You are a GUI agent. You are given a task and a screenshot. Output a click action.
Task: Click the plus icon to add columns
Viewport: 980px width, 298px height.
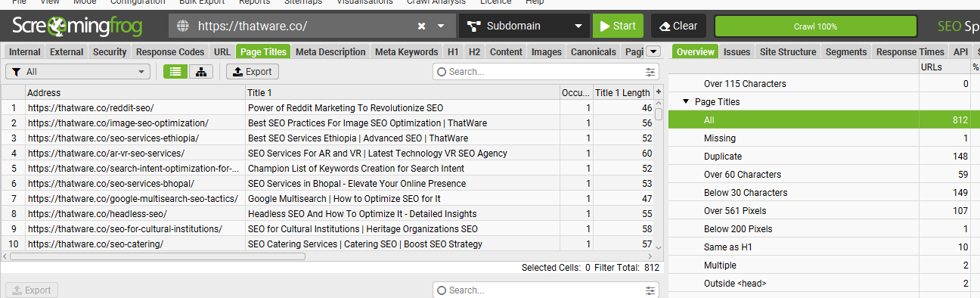(658, 92)
